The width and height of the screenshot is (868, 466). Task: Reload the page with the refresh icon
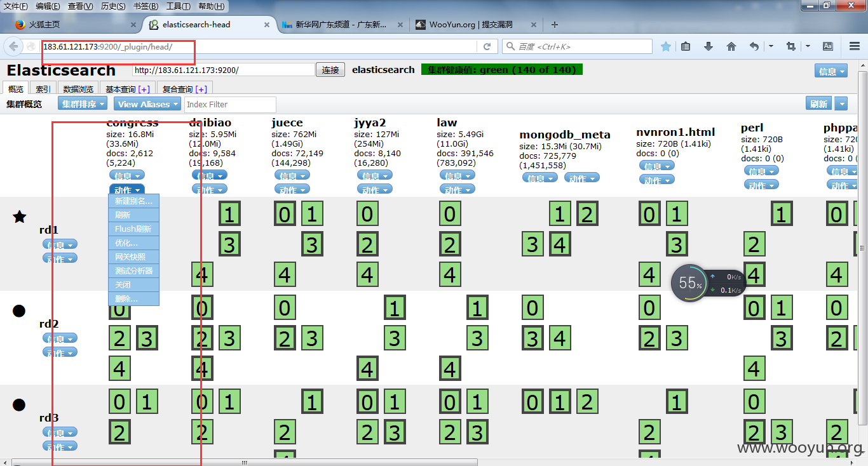click(x=487, y=46)
